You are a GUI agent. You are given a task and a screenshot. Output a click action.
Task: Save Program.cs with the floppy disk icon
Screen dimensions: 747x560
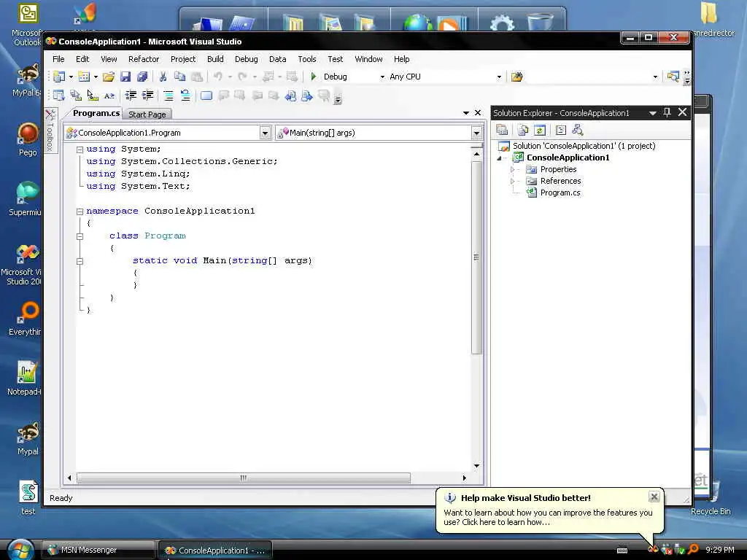click(x=125, y=77)
